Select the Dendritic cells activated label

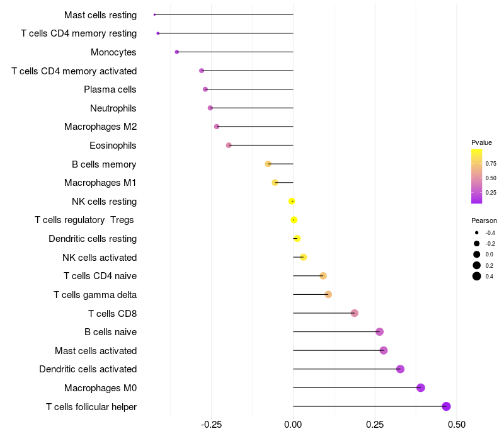[x=88, y=369]
